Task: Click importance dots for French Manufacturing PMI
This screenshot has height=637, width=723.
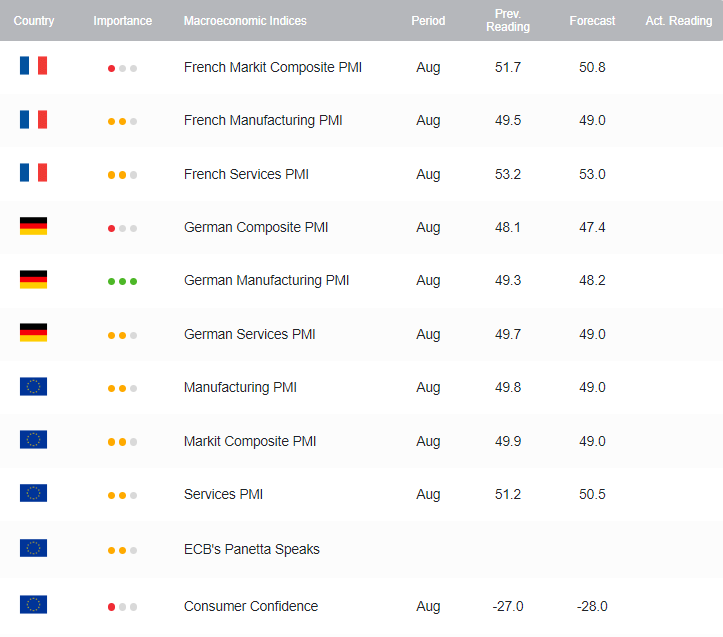Action: pos(122,122)
